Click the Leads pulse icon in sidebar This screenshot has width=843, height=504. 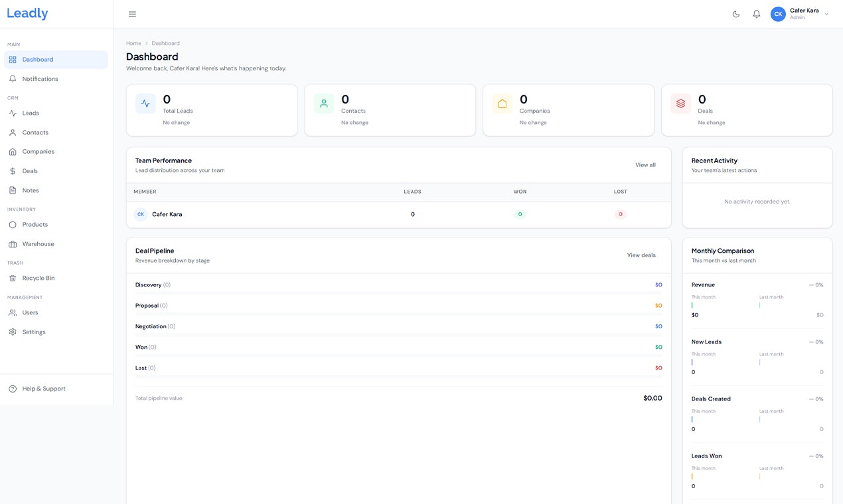(13, 113)
